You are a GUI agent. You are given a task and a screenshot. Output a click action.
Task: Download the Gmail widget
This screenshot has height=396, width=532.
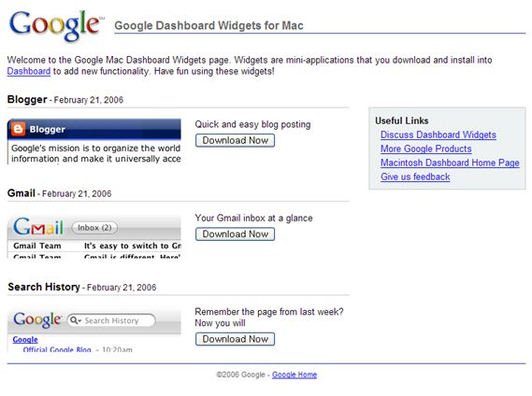(235, 233)
